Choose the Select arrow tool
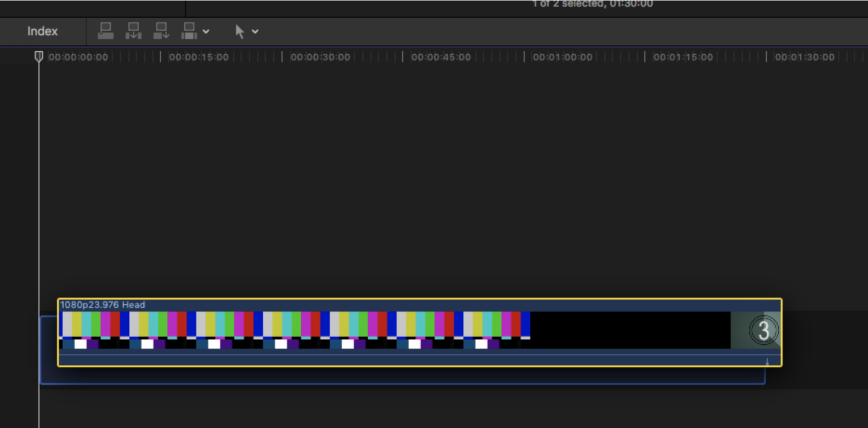This screenshot has width=868, height=428. 240,32
